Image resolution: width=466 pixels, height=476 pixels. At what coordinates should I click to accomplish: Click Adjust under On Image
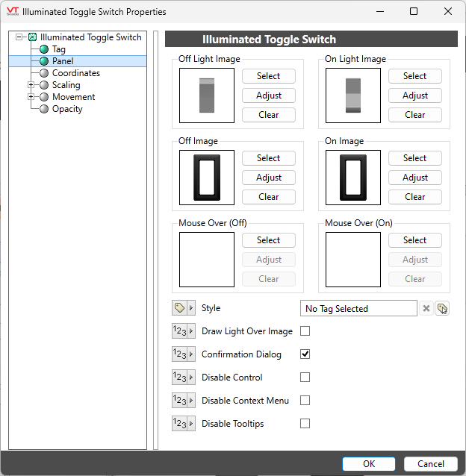coord(414,178)
